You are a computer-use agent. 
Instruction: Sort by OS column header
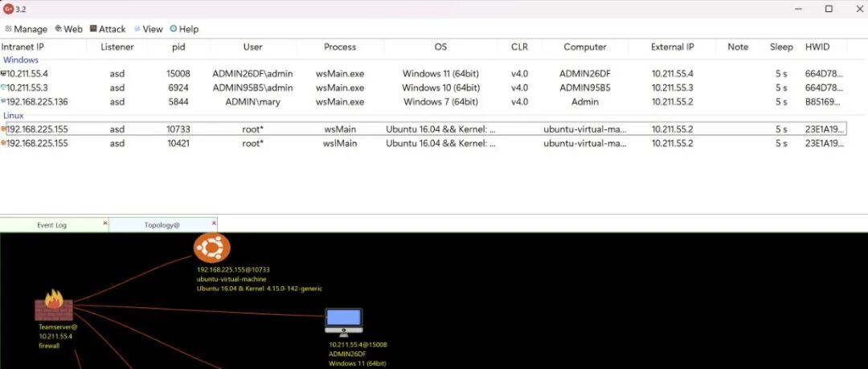point(440,47)
